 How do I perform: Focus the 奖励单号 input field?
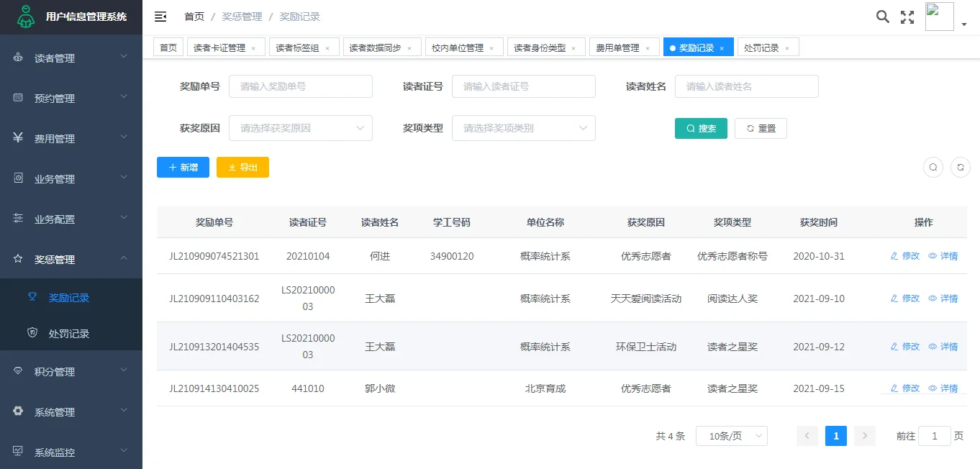pos(301,86)
